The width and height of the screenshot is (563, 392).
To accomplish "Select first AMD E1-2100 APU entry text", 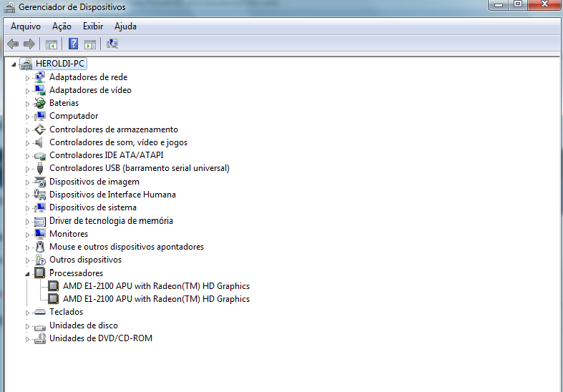I will [156, 286].
